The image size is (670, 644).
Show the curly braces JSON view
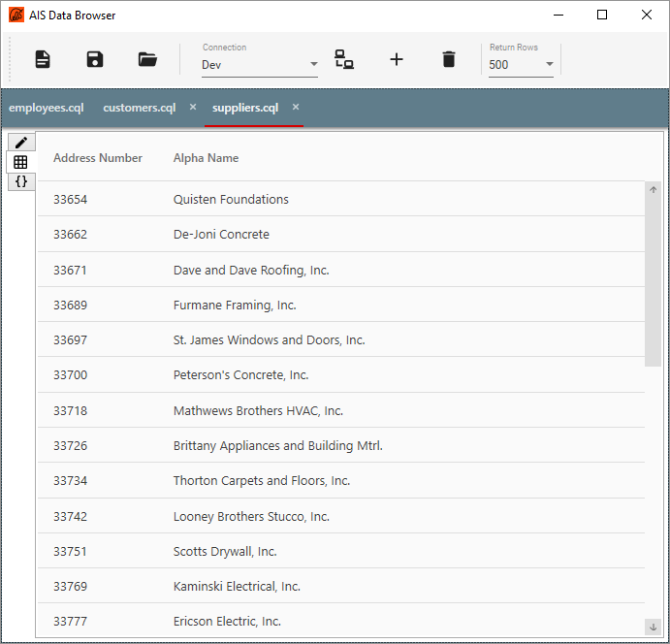point(20,181)
